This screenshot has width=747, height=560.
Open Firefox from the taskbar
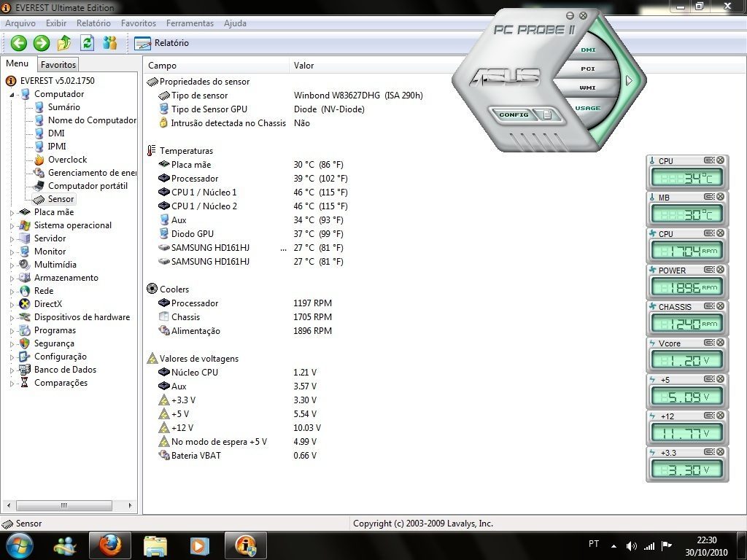coord(109,545)
